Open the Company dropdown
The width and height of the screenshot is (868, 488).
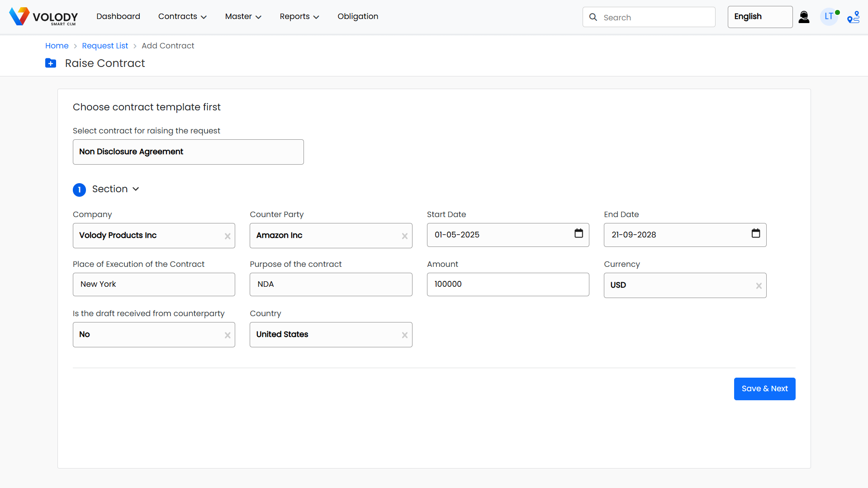tap(154, 235)
